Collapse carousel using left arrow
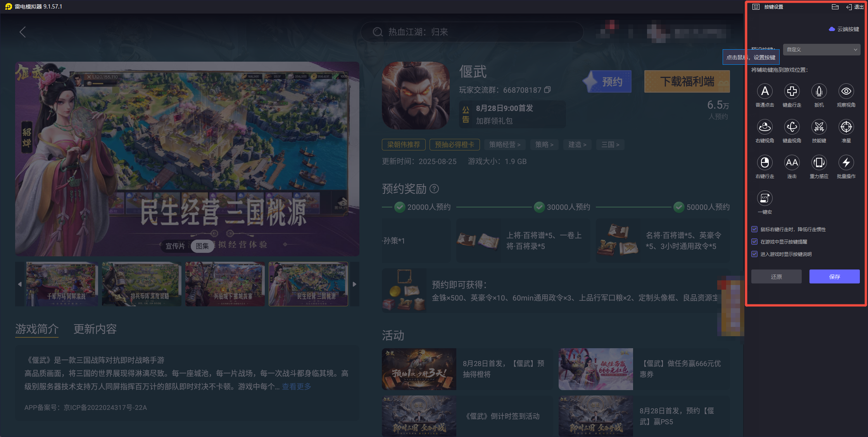The height and width of the screenshot is (437, 868). (x=20, y=284)
